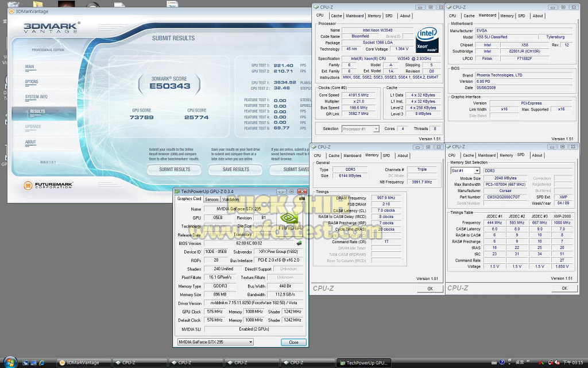Viewport: 588px width, 368px height.
Task: Open the Cache tab in first CPU-Z window
Action: (336, 16)
